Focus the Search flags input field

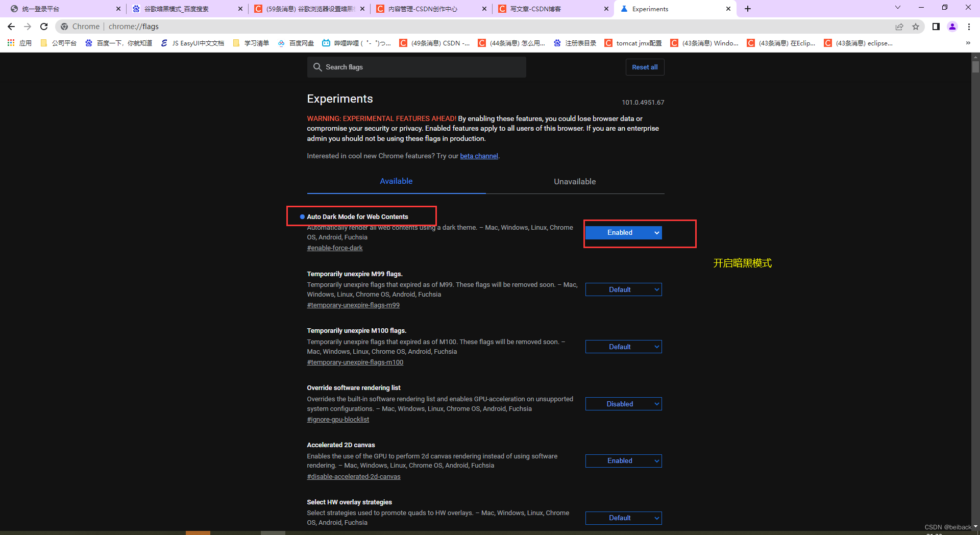416,67
